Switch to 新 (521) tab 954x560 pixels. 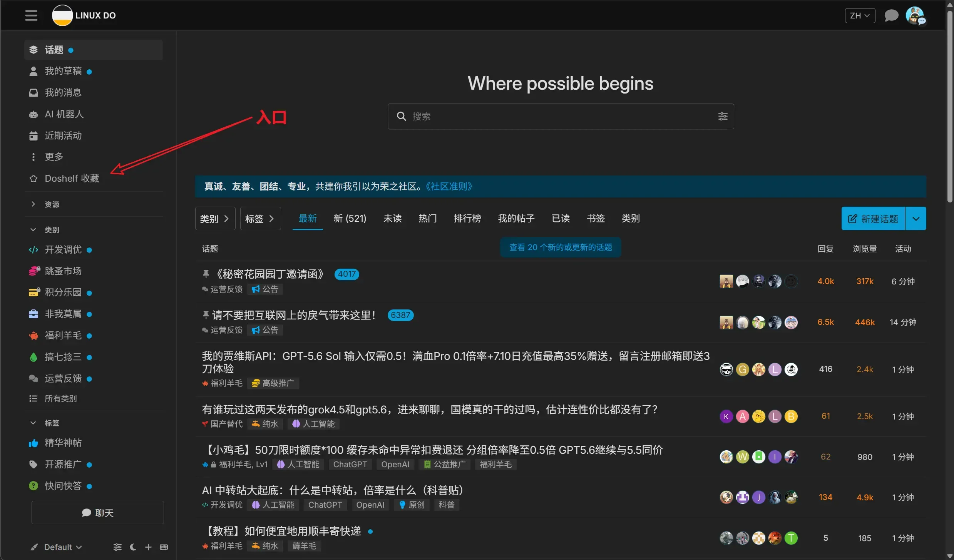click(350, 219)
